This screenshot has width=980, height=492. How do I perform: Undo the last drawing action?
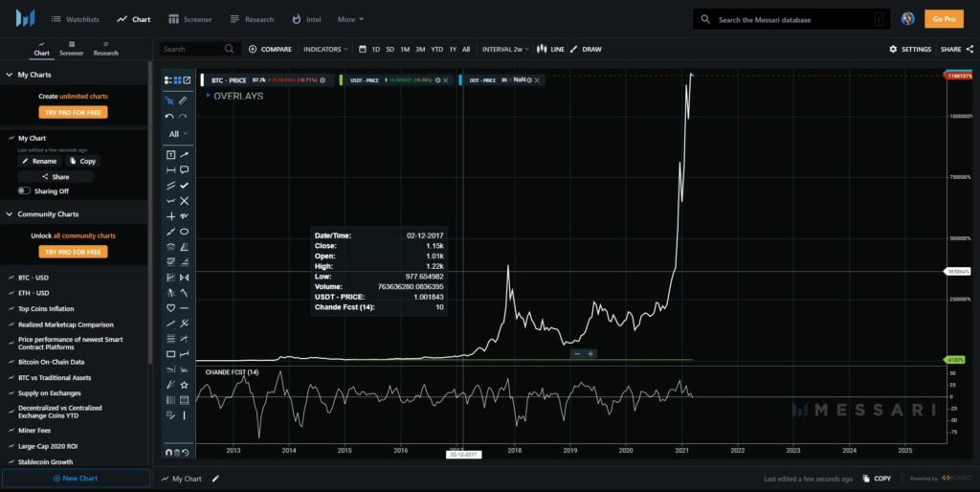169,116
